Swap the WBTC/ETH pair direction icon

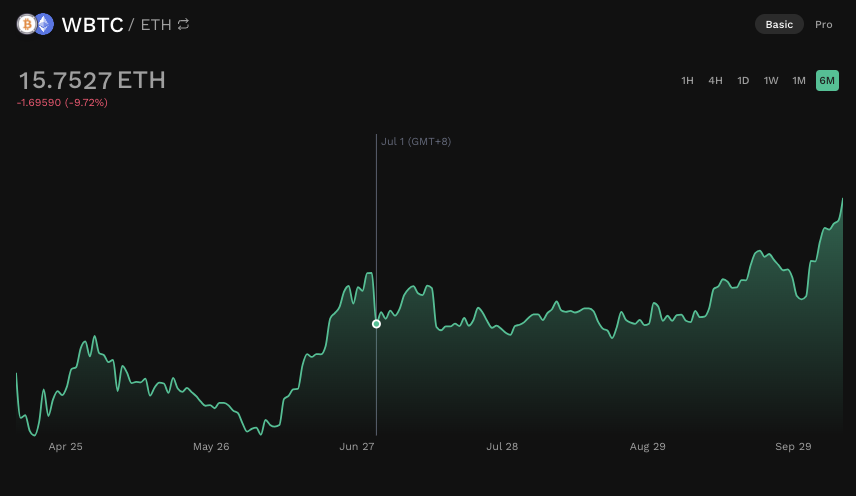[x=183, y=25]
